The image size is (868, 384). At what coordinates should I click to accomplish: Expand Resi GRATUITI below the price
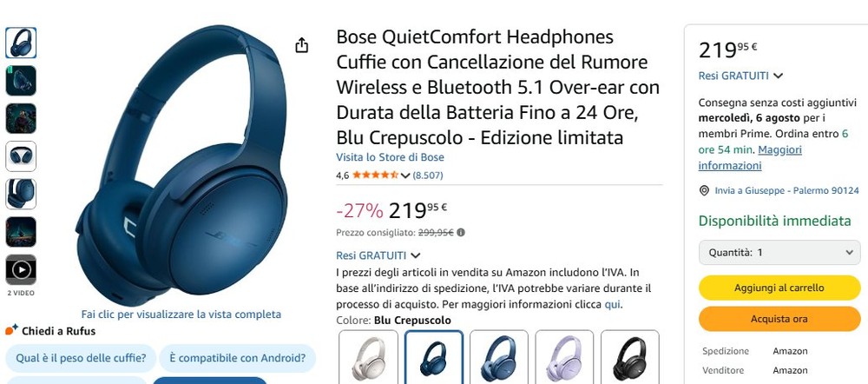click(378, 255)
